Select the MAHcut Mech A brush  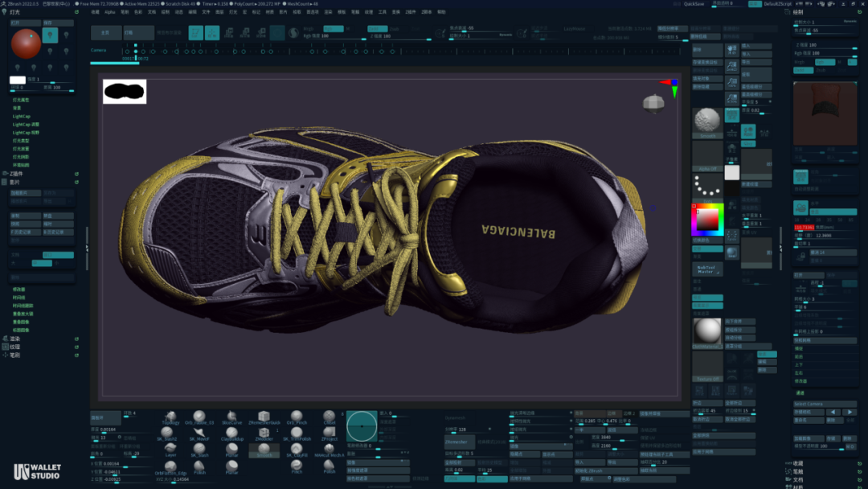330,450
